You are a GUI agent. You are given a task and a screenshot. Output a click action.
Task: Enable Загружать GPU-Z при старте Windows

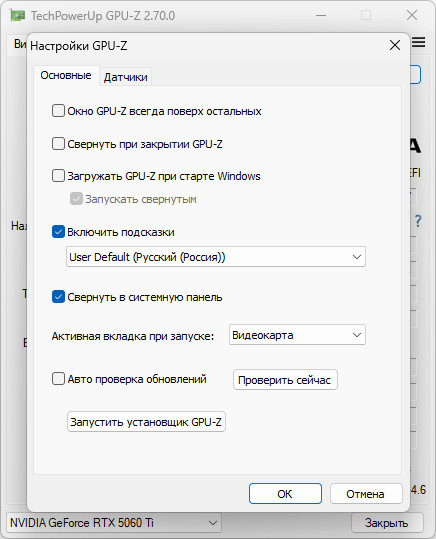tap(58, 176)
